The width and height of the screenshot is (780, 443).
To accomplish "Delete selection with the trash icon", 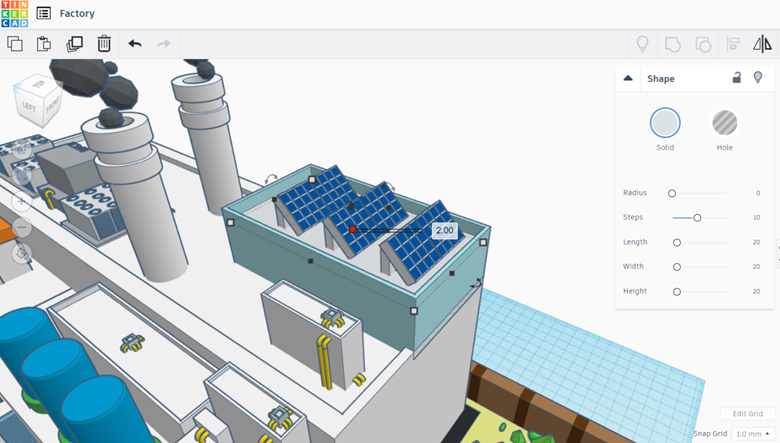I will [x=104, y=44].
